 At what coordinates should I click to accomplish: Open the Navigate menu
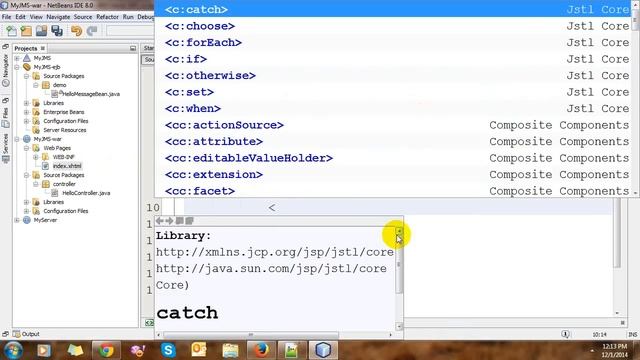tap(58, 17)
